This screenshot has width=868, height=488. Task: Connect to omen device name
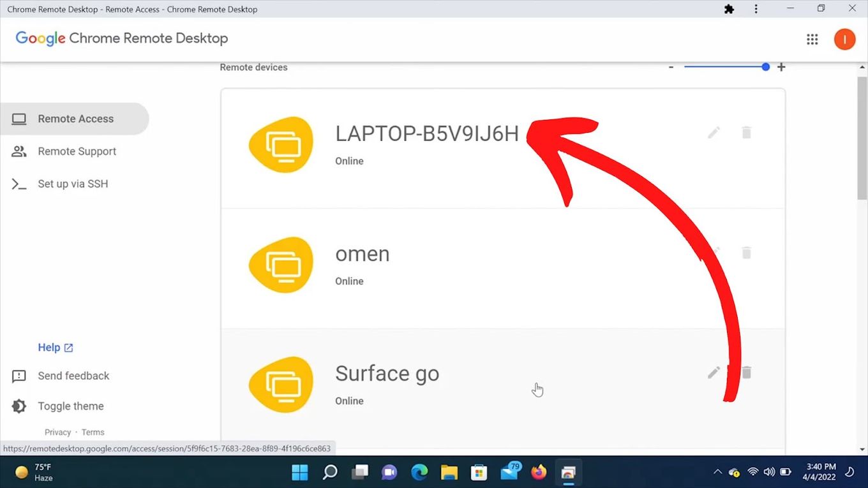tap(363, 254)
